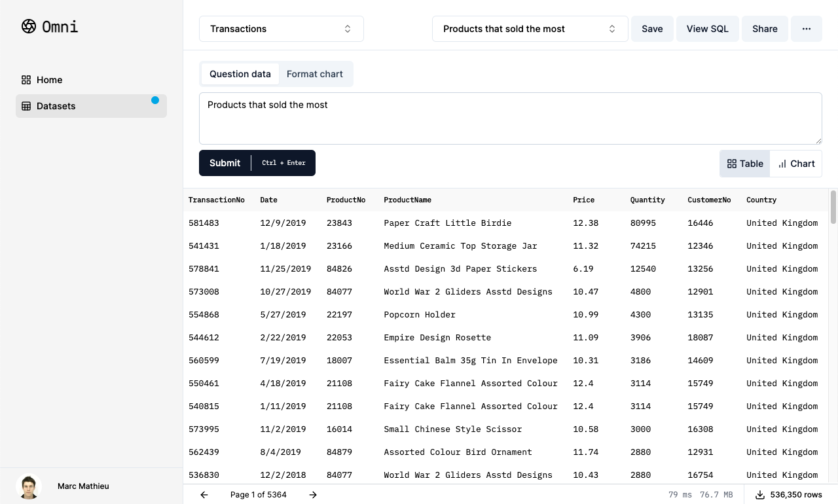Switch to the Format chart tab
This screenshot has height=504, width=838.
tap(315, 74)
